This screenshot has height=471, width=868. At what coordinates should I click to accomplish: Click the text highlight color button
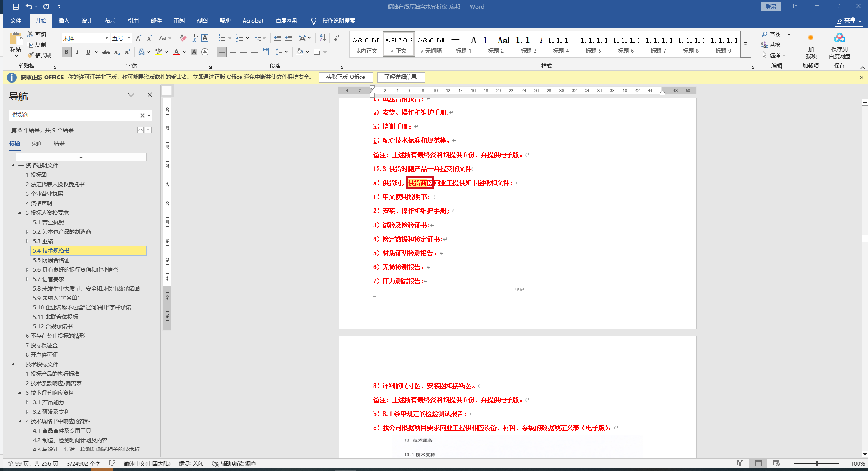coord(158,52)
